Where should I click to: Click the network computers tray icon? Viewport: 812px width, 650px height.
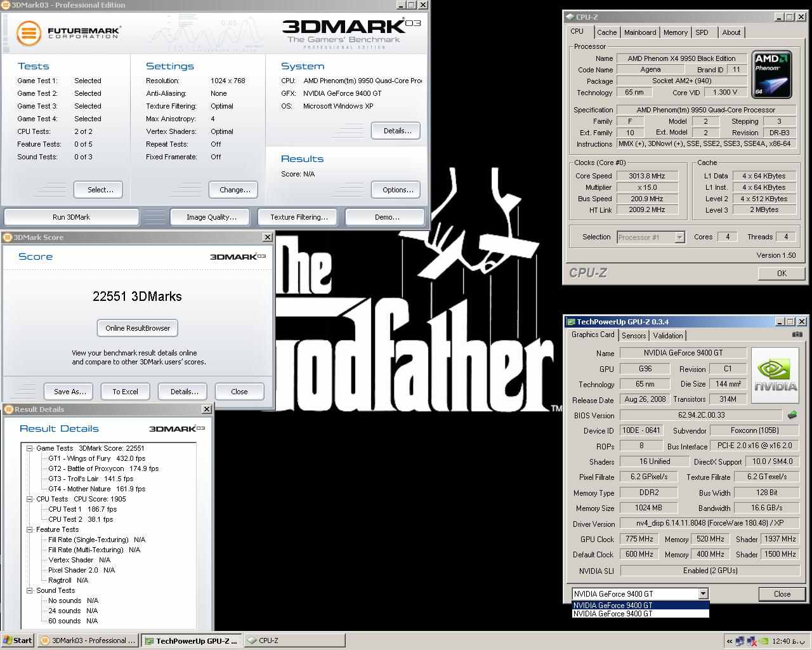coord(740,641)
